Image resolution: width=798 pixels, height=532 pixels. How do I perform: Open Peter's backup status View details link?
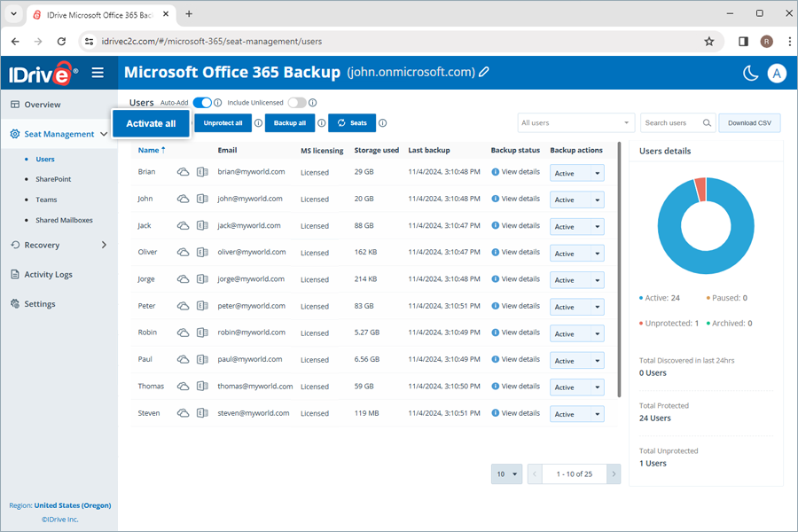click(x=519, y=306)
